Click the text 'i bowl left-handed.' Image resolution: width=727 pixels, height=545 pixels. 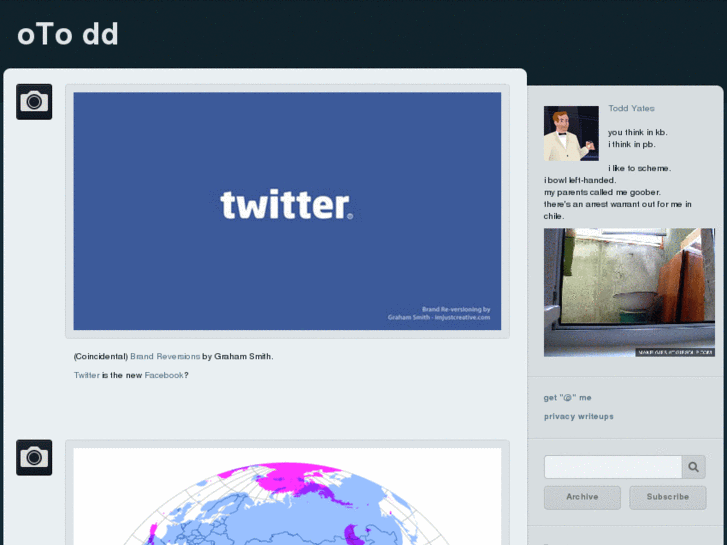pyautogui.click(x=580, y=180)
